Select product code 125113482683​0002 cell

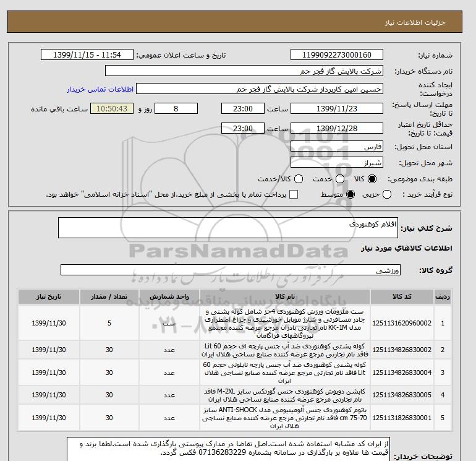click(402, 350)
